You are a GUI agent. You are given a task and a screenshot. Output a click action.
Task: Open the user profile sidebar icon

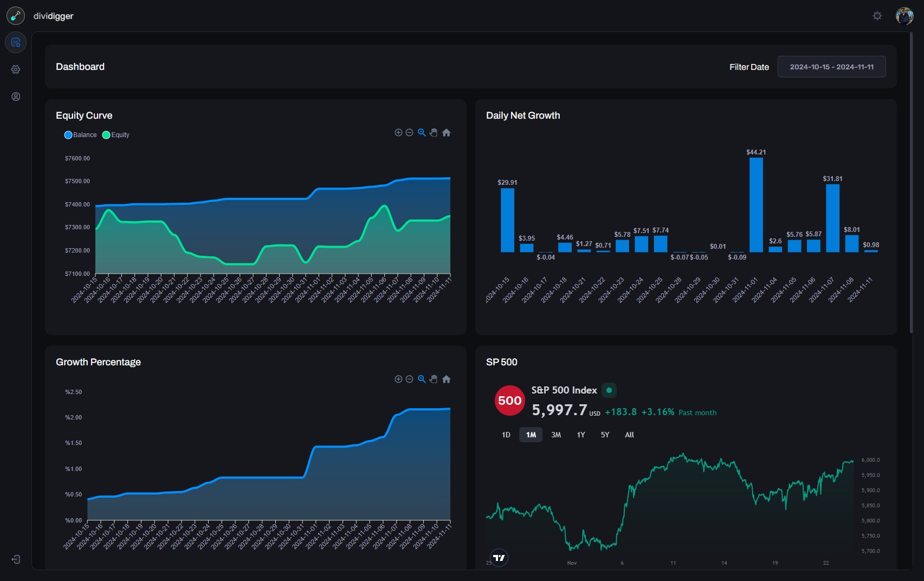pos(16,96)
